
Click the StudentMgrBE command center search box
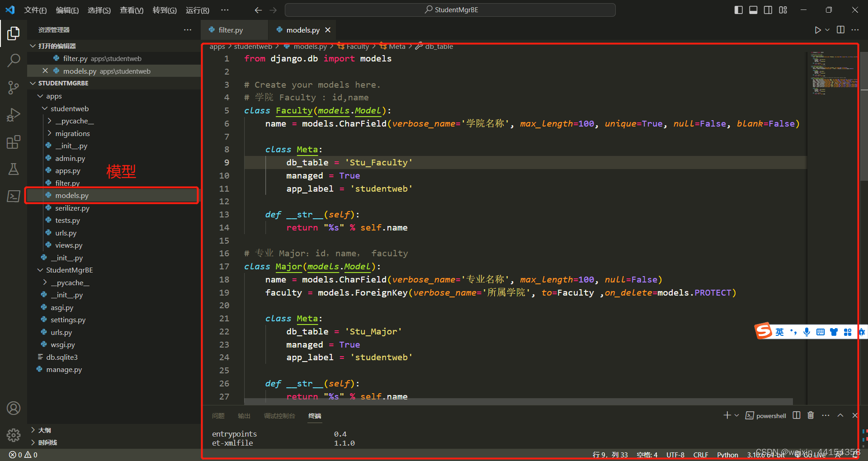[x=450, y=10]
